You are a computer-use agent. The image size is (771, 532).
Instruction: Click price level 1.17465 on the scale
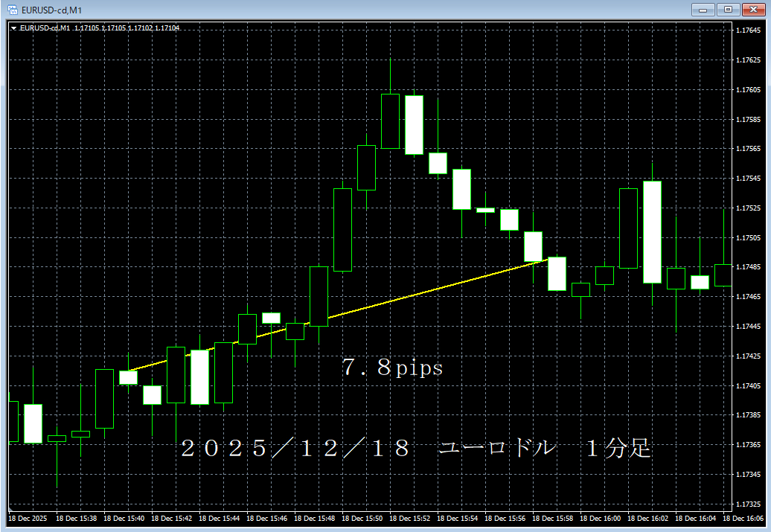coord(748,296)
